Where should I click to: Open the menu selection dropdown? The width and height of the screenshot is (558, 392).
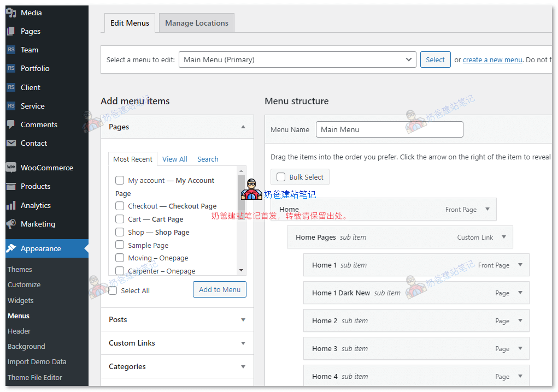coord(297,60)
